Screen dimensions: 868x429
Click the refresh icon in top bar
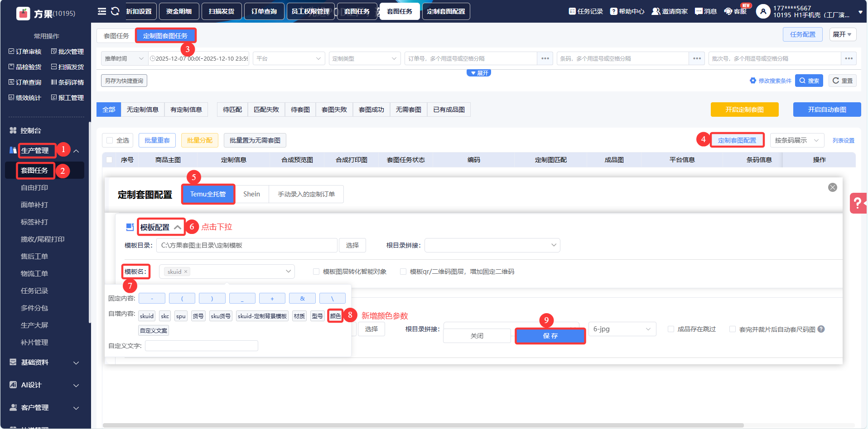115,11
